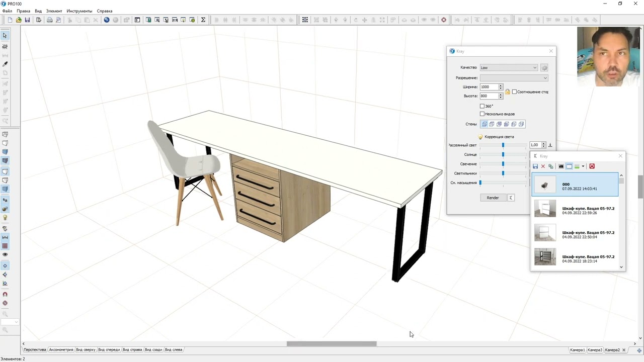Toggle the highlighted frame view button in Kray gallery
This screenshot has height=362, width=644.
pyautogui.click(x=569, y=166)
